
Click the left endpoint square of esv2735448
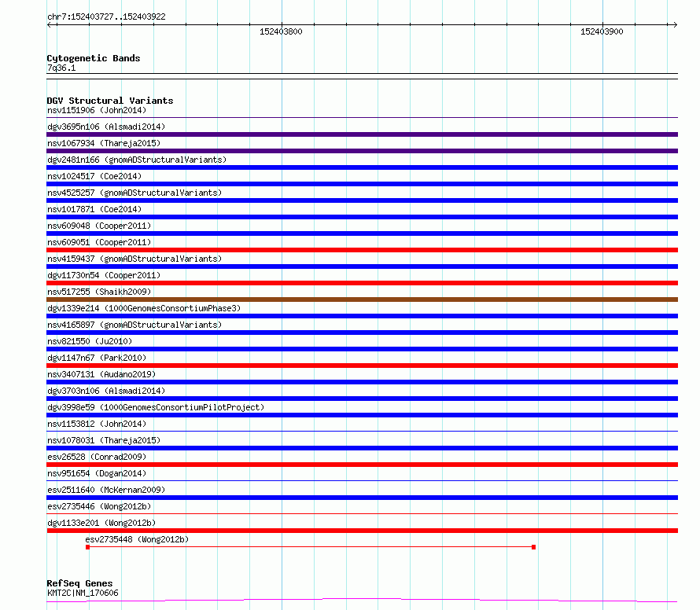point(88,547)
